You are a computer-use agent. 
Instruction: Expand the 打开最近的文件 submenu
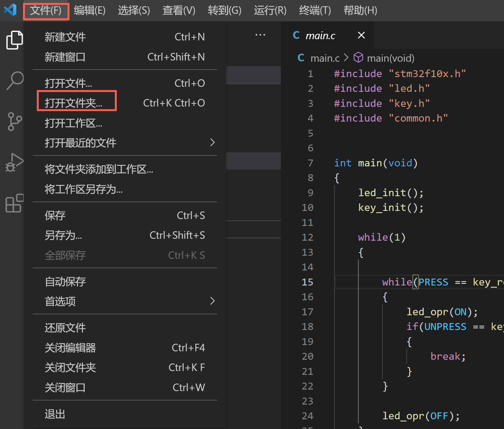pyautogui.click(x=81, y=143)
